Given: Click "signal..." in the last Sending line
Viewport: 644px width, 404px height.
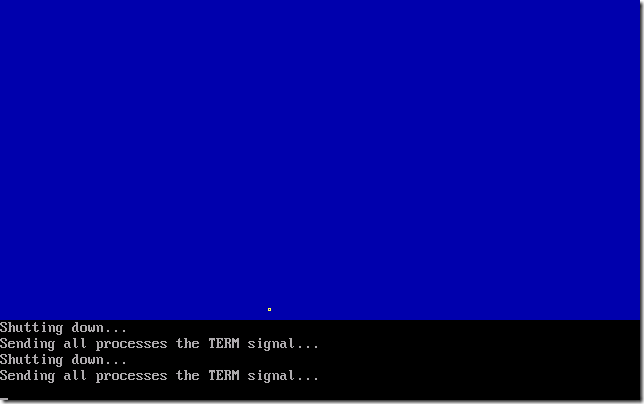Looking at the screenshot, I should pyautogui.click(x=283, y=376).
